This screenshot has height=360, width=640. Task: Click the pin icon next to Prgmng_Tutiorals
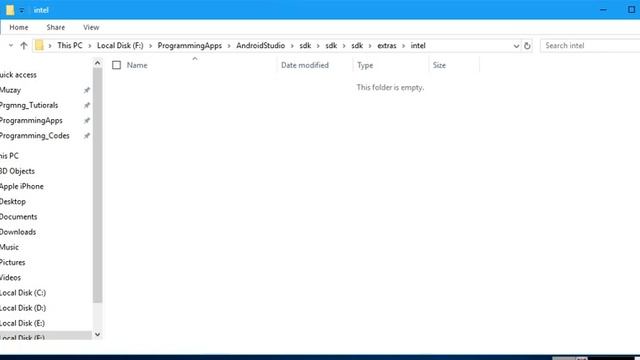(x=87, y=105)
